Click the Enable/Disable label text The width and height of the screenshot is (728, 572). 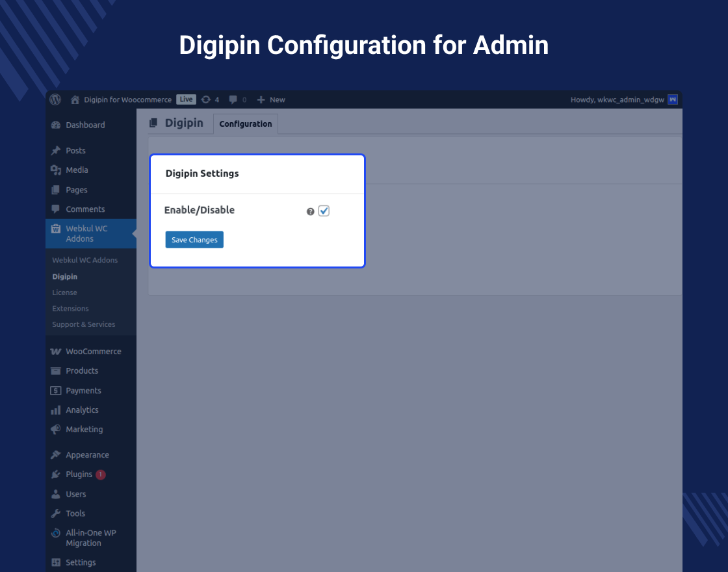[200, 210]
